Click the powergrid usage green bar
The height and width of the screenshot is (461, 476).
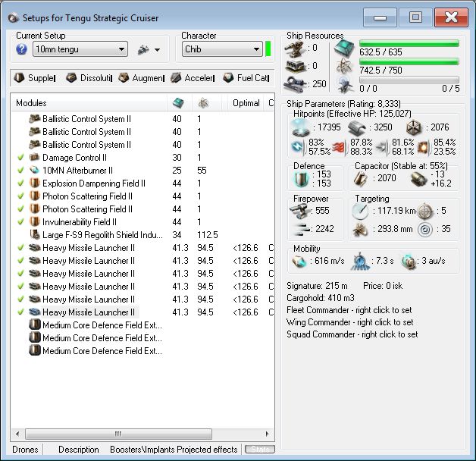[409, 61]
